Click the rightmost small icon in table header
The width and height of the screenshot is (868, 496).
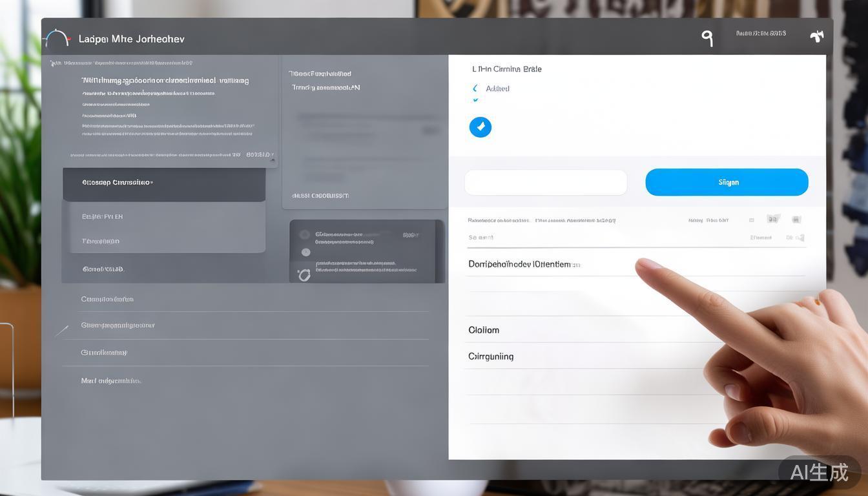[x=796, y=220]
